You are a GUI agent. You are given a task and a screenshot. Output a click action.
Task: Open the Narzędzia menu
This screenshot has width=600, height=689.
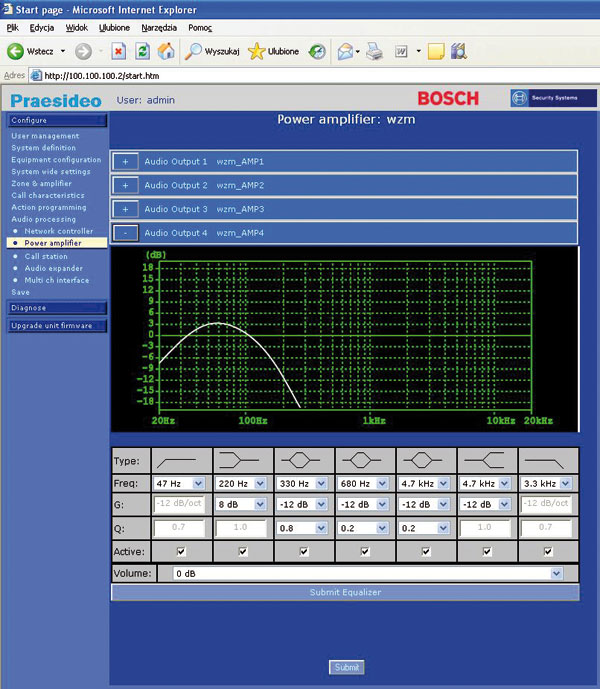(159, 28)
